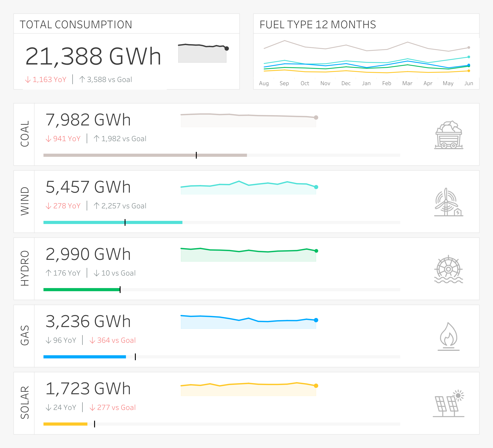This screenshot has height=448, width=493.
Task: Click the 364 vs Goal gas indicator
Action: point(112,340)
